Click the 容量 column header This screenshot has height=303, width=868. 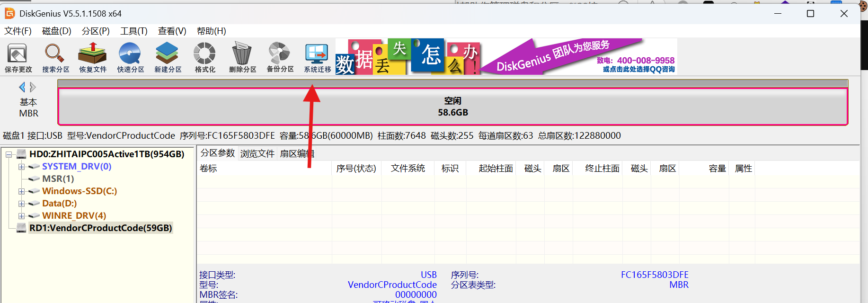coord(705,169)
